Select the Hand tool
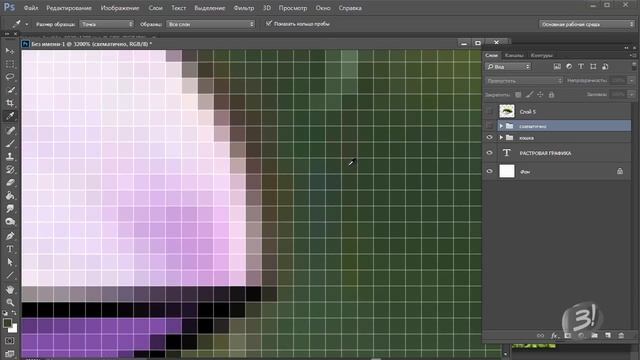 (x=10, y=289)
